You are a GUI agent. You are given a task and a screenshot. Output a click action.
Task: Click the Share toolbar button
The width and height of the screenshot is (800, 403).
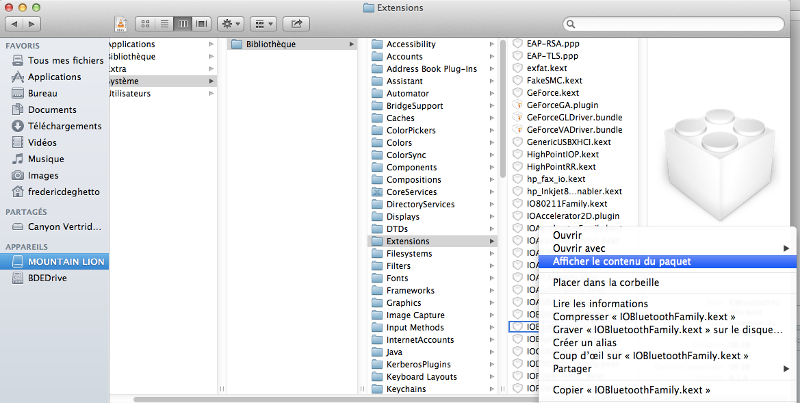tap(296, 24)
